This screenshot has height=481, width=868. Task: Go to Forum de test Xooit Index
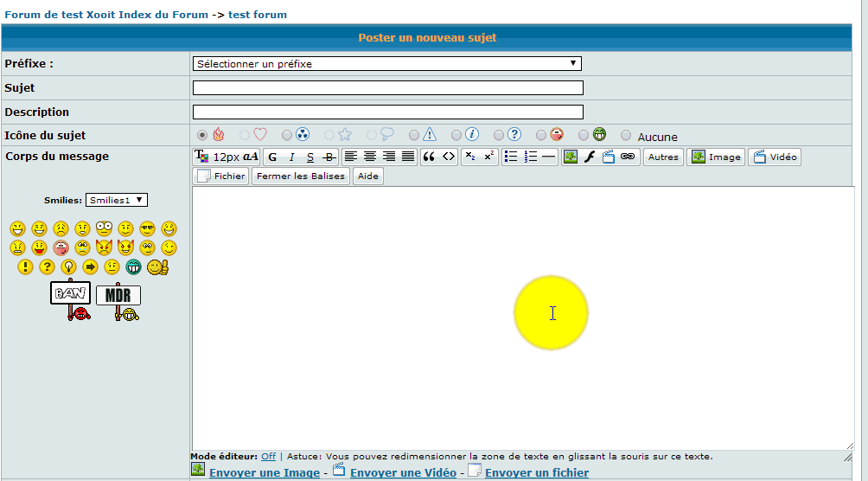coord(106,15)
